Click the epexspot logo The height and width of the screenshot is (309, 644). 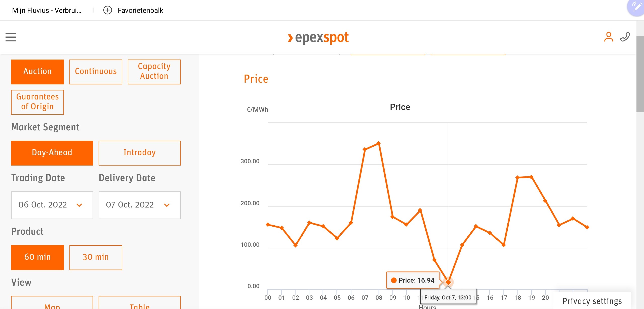[x=318, y=38]
